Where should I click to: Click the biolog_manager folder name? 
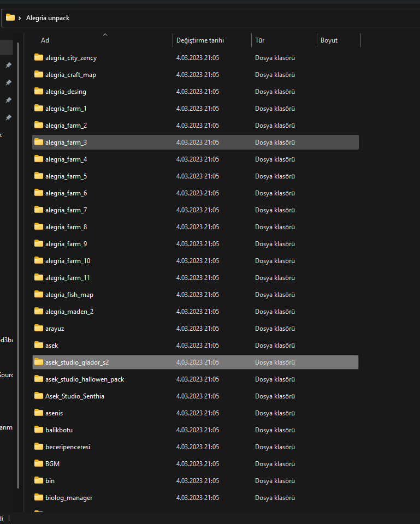click(69, 498)
